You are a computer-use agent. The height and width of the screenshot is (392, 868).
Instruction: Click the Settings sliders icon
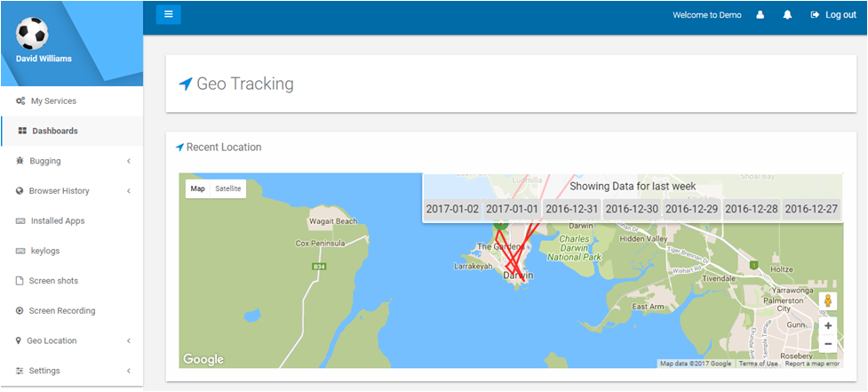(20, 371)
